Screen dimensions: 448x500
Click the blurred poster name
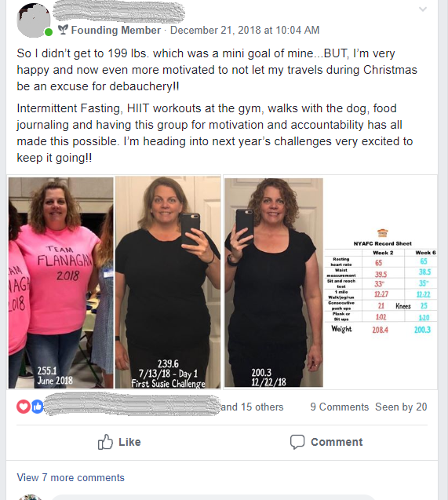point(118,12)
